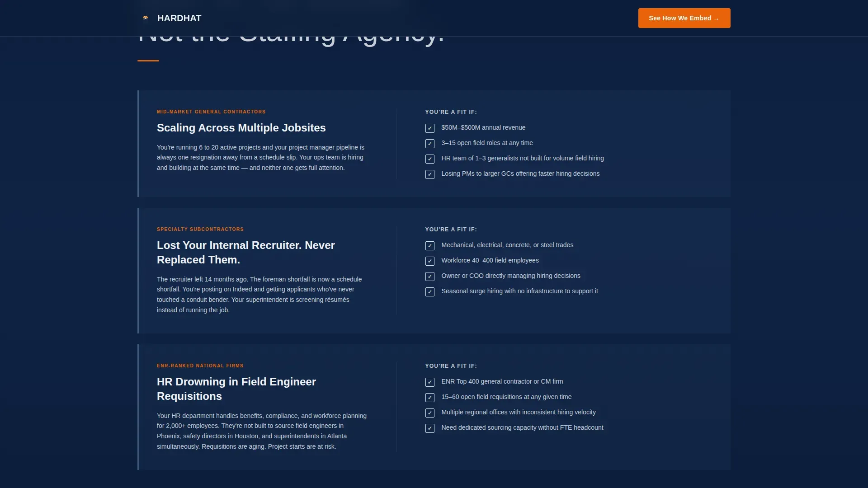Click the text 3–15 open field roles at any time
Viewport: 868px width, 488px height.
point(487,143)
